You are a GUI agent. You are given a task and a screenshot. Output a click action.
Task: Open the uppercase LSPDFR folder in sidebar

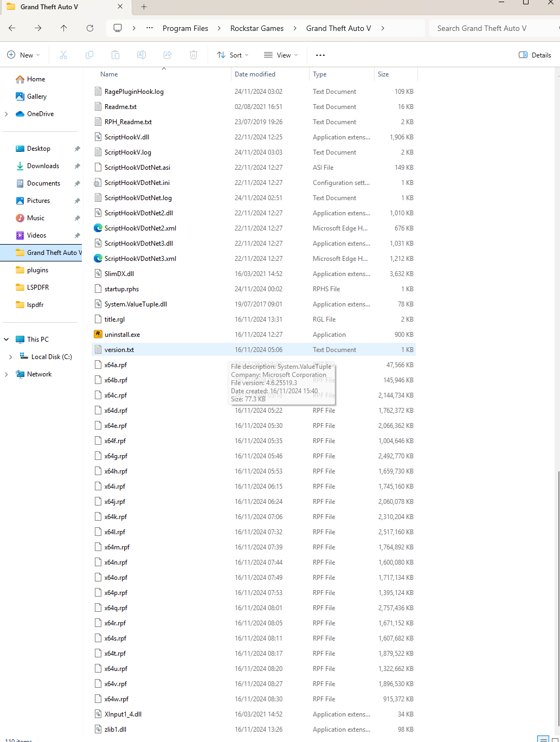coord(38,287)
